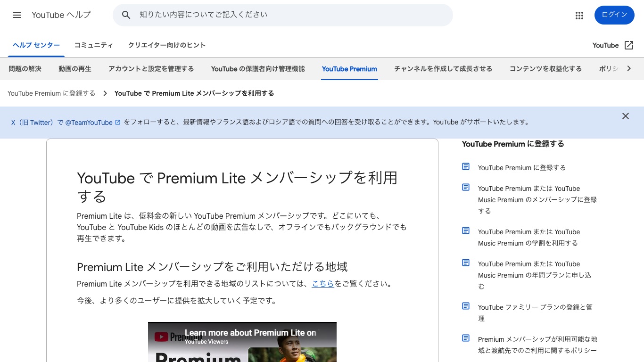The height and width of the screenshot is (362, 644).
Task: Click article icon beside 'ファミリー プランの登録と管理'
Action: 466,306
